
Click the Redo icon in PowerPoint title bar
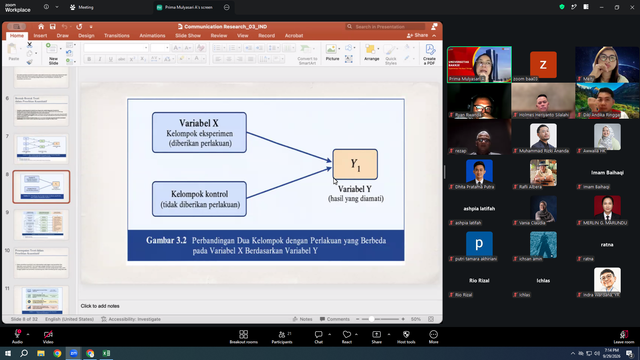pyautogui.click(x=79, y=27)
